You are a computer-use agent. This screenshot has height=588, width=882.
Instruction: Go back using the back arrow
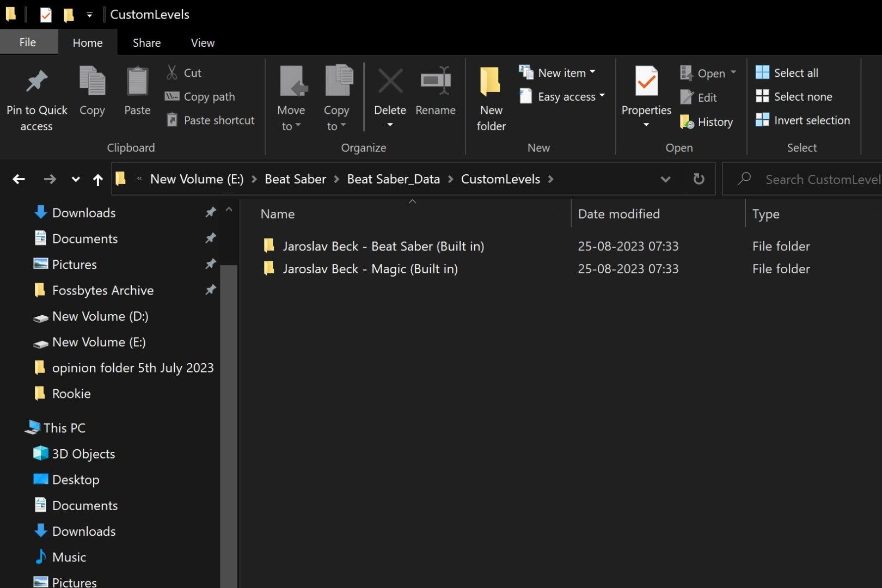(19, 179)
